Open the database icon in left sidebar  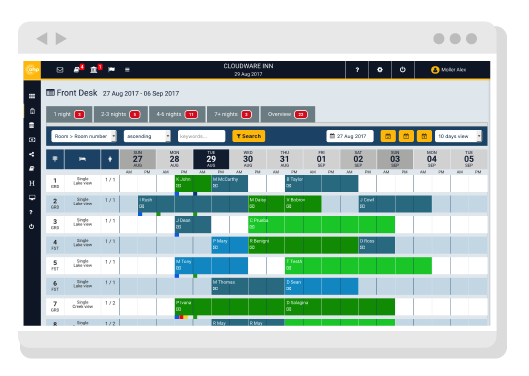point(32,125)
